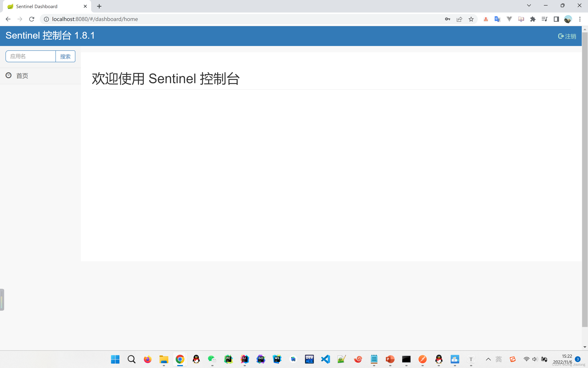Open Typora from the taskbar

tap(471, 359)
